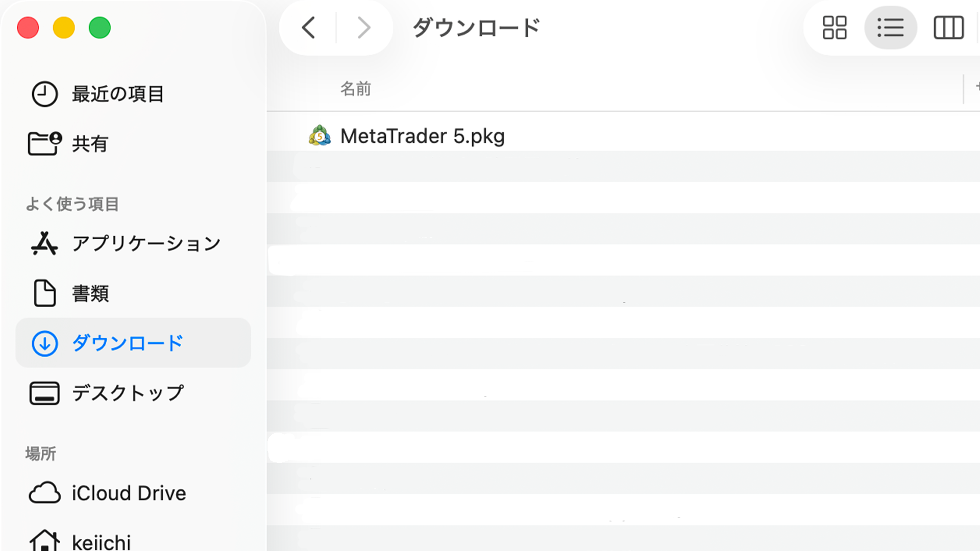The width and height of the screenshot is (980, 551).
Task: Open MetaTrader 5.pkg file icon
Action: 320,136
